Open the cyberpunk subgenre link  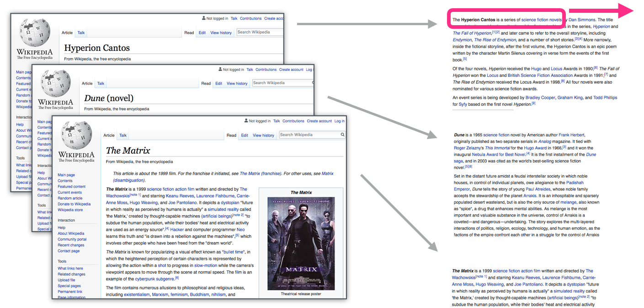pos(154,279)
